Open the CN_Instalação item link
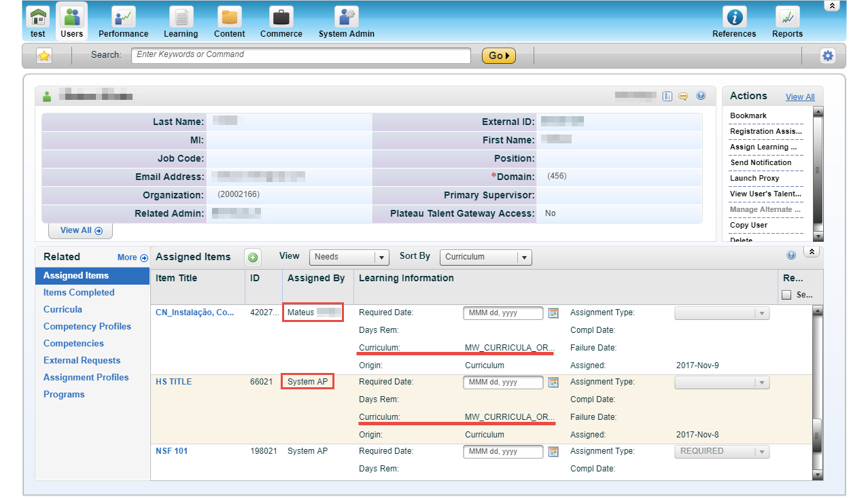This screenshot has height=500, width=868. (x=196, y=312)
